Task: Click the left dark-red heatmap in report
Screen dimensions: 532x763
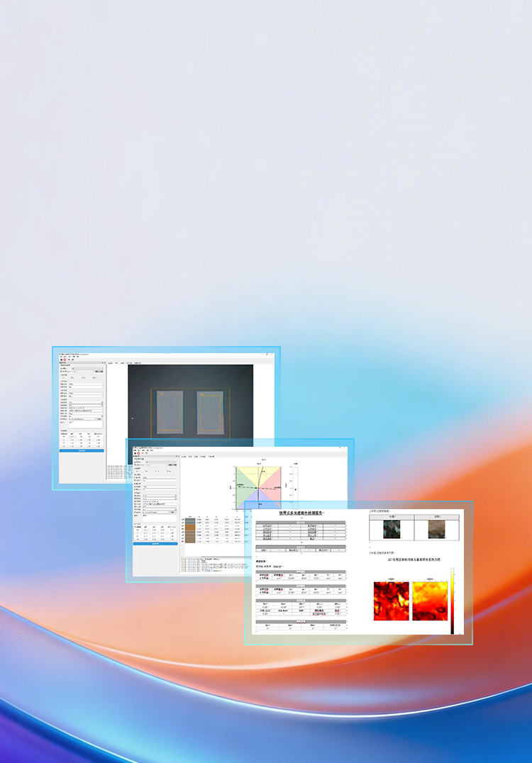Action: click(x=391, y=601)
